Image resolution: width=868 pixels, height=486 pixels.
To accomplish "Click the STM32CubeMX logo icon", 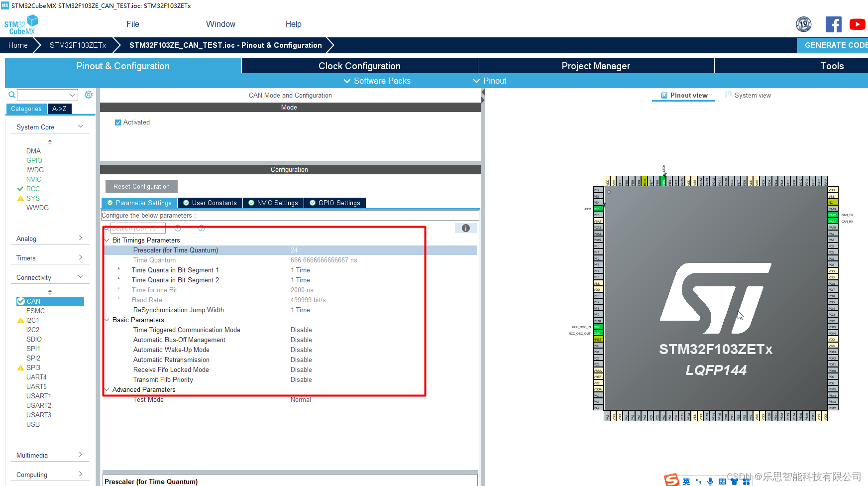I will coord(21,24).
